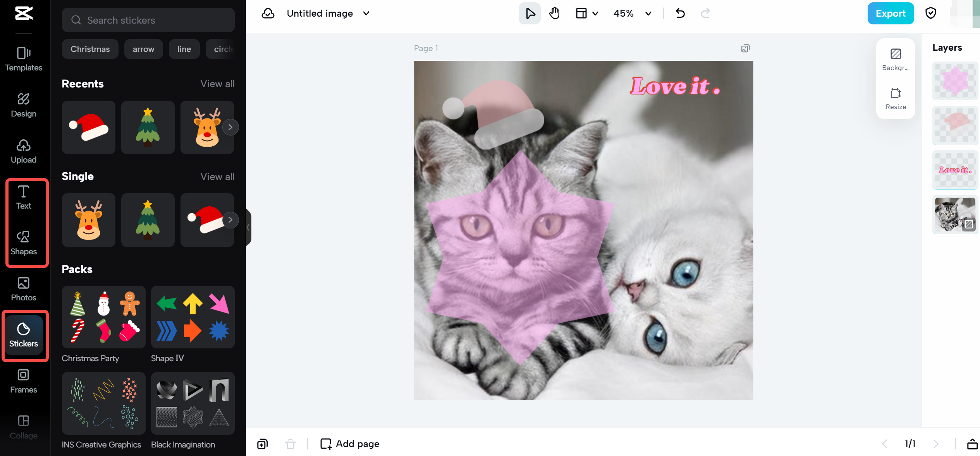Open the Upload panel

pyautogui.click(x=24, y=151)
